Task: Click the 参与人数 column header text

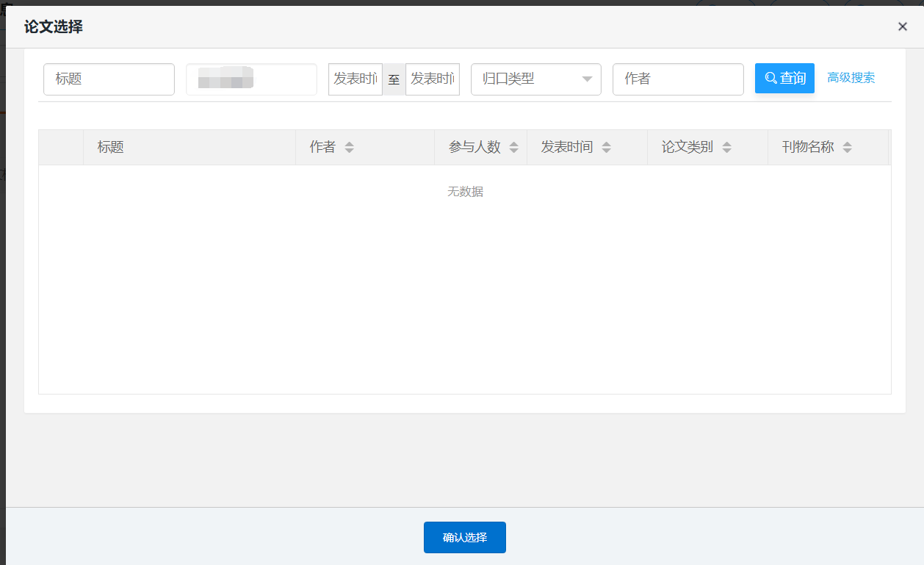Action: click(x=474, y=147)
